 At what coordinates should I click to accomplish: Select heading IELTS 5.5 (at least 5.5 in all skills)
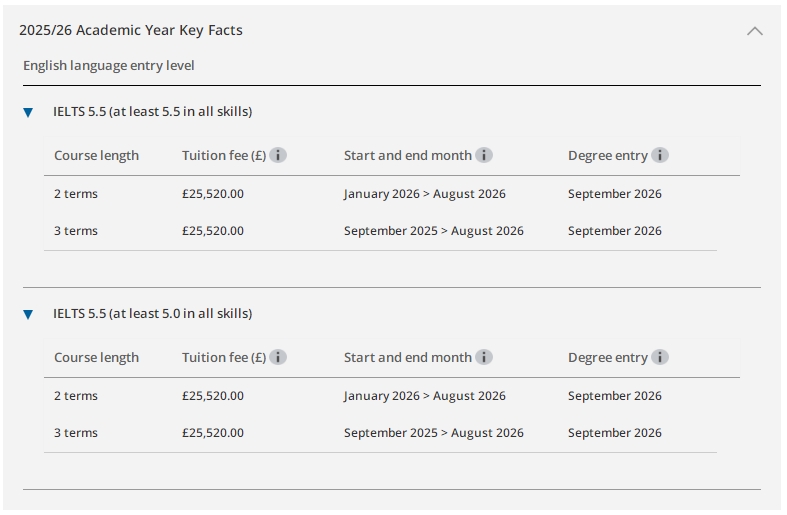pyautogui.click(x=152, y=111)
